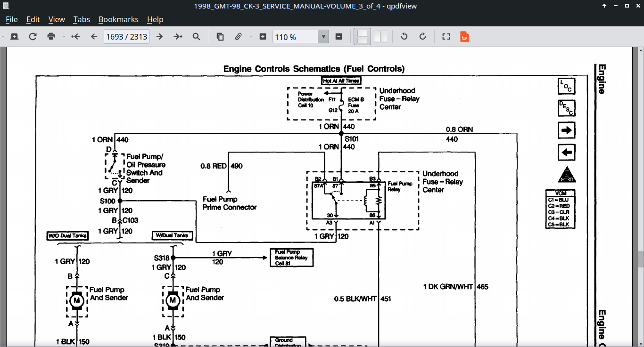Viewport: 644px width, 347px height.
Task: Click the 'C1=BLU' legend entry
Action: click(x=558, y=200)
